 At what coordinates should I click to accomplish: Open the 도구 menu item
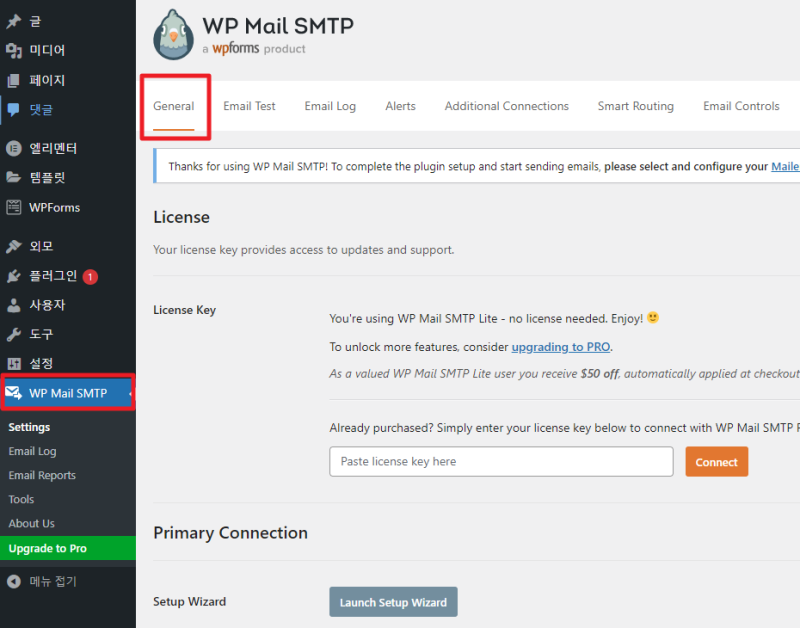41,334
